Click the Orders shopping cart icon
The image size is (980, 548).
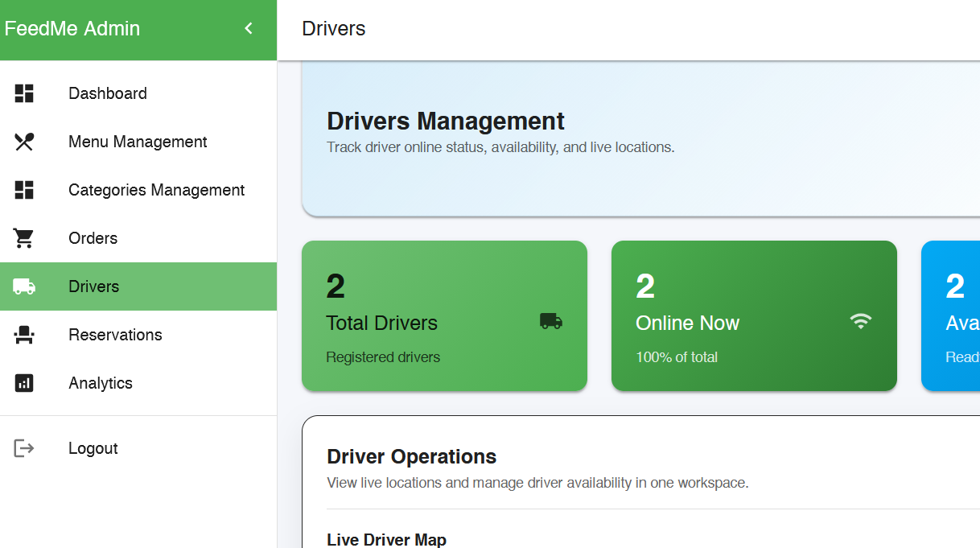click(x=24, y=238)
